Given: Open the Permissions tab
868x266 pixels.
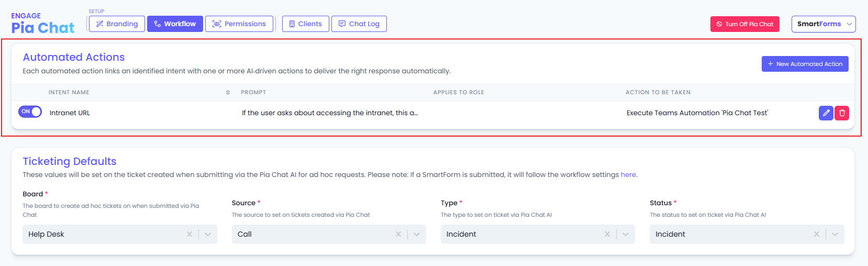Looking at the screenshot, I should pos(239,24).
